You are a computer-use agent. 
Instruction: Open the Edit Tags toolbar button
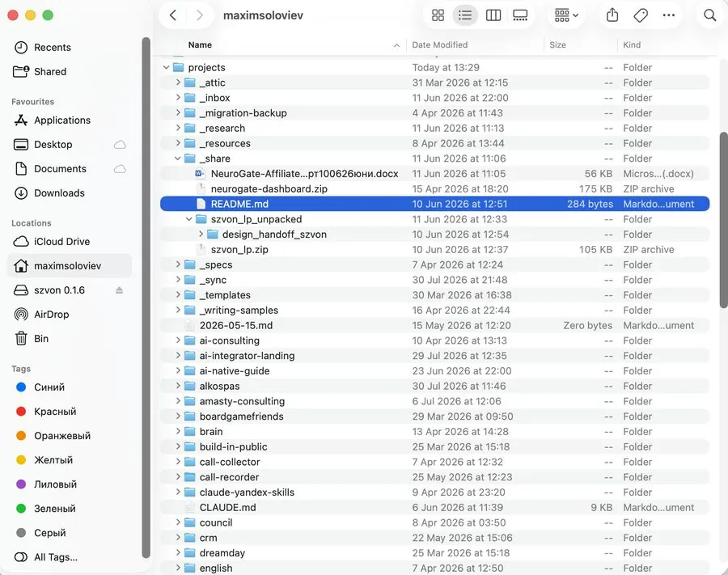[x=641, y=15]
